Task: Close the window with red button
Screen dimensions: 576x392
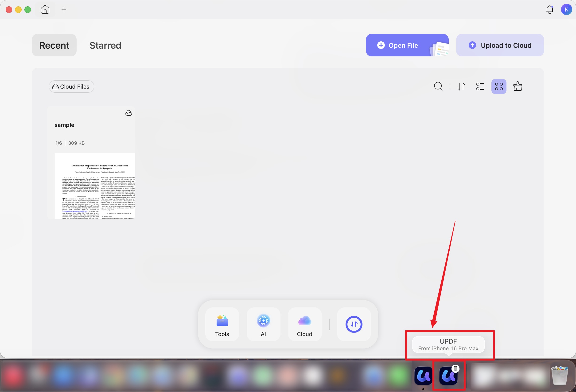Action: (9, 10)
